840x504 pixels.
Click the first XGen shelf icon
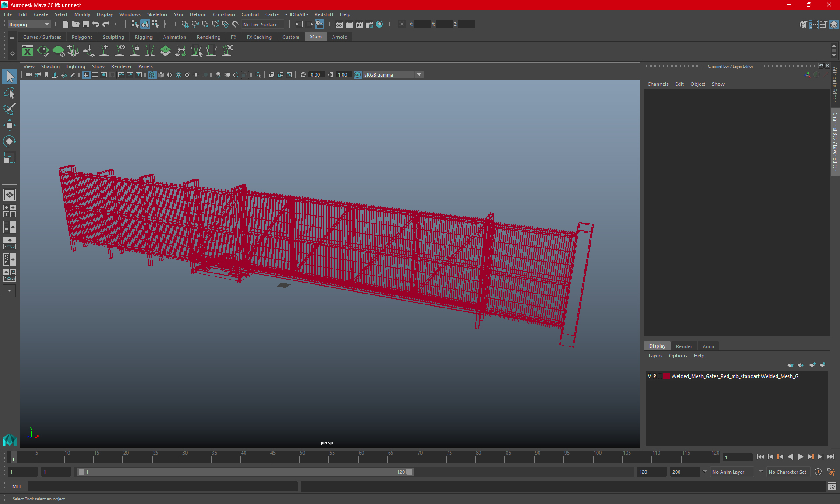28,51
